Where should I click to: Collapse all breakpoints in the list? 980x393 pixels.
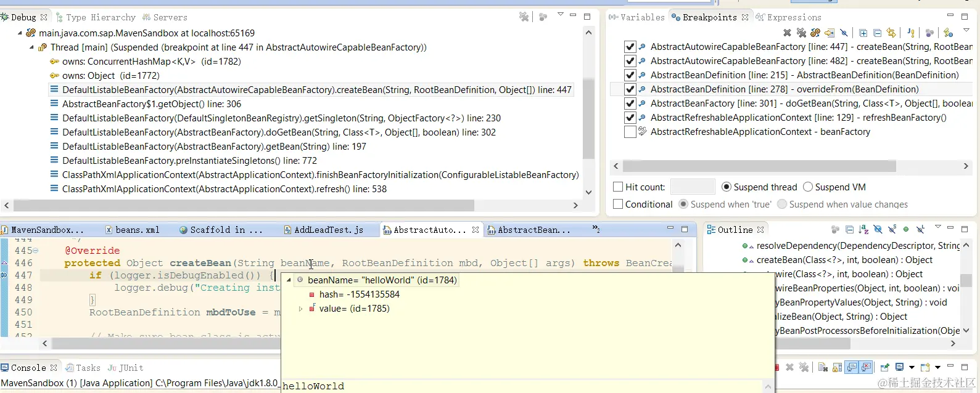877,33
